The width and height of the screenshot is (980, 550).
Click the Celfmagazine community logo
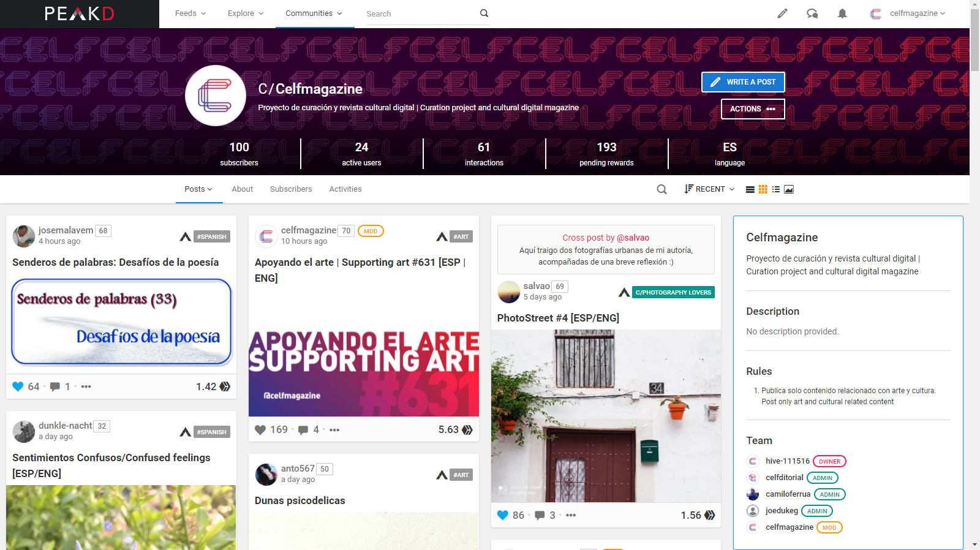(216, 96)
